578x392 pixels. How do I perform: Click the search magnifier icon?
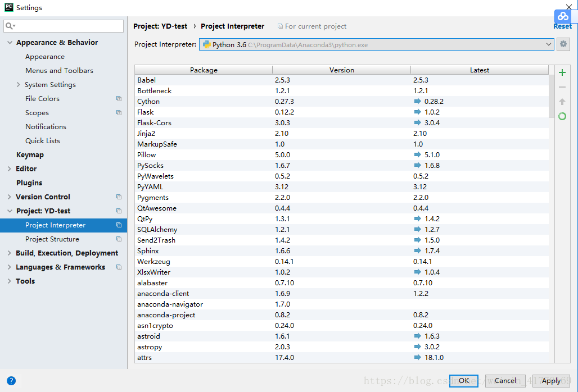point(10,26)
